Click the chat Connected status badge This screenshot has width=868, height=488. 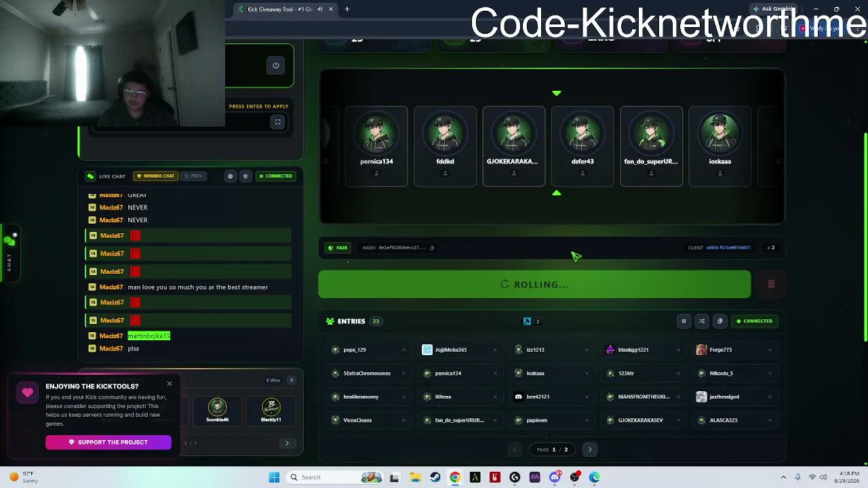pyautogui.click(x=275, y=176)
